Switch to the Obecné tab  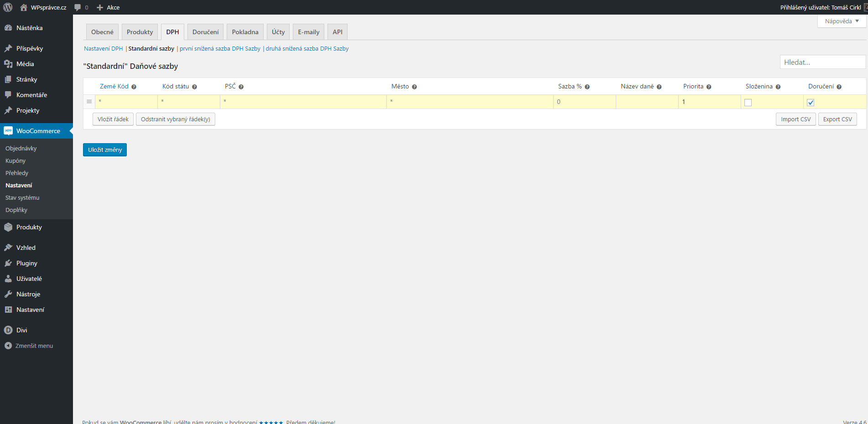click(102, 32)
